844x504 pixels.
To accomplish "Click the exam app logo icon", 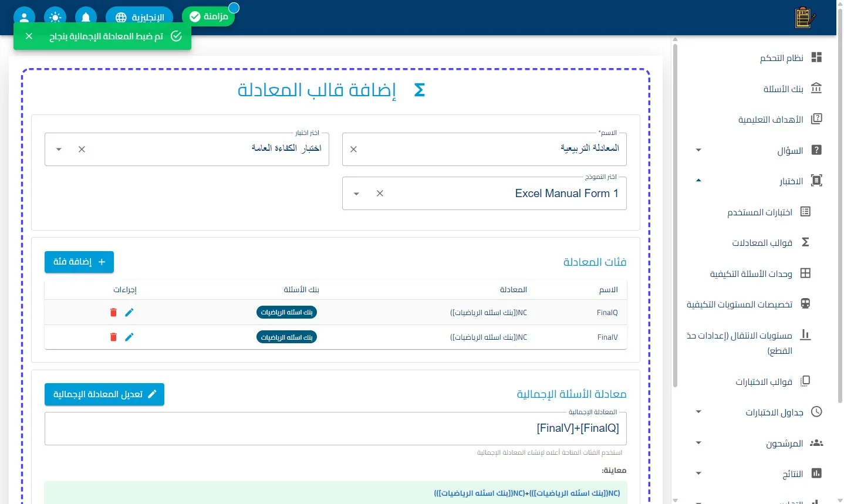I will click(x=805, y=18).
